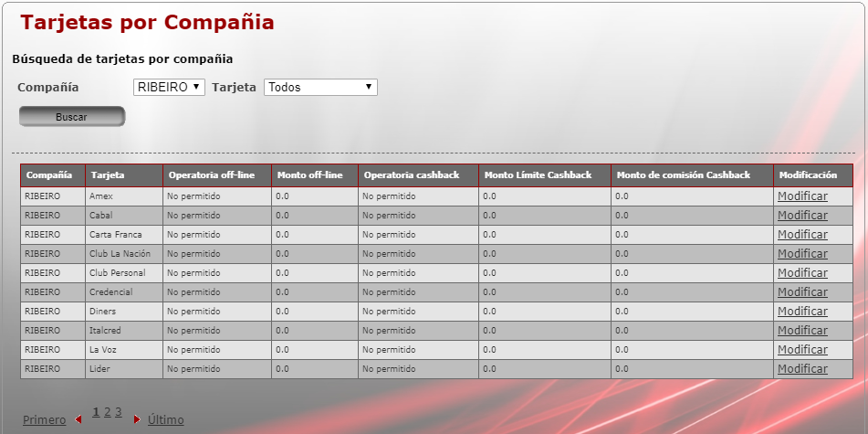868x434 pixels.
Task: Click the Cabal cell in Tarjeta column
Action: click(x=124, y=216)
